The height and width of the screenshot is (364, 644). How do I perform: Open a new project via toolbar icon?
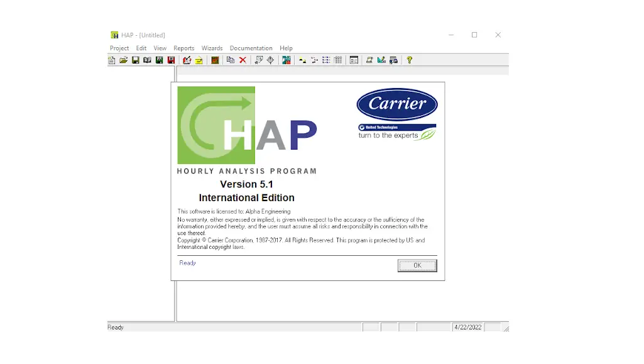(111, 60)
